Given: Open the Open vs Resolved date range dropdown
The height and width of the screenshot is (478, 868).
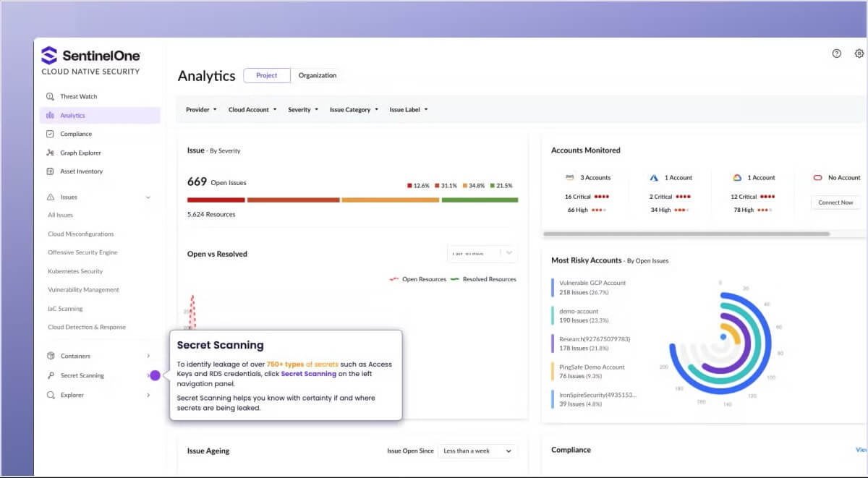Looking at the screenshot, I should point(482,253).
